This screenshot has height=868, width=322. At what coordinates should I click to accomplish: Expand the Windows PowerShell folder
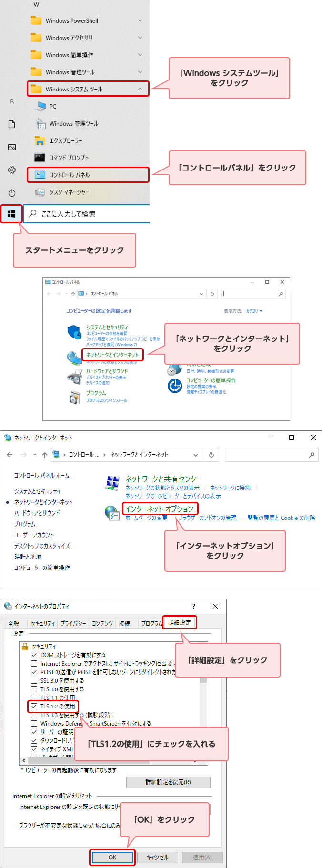140,20
